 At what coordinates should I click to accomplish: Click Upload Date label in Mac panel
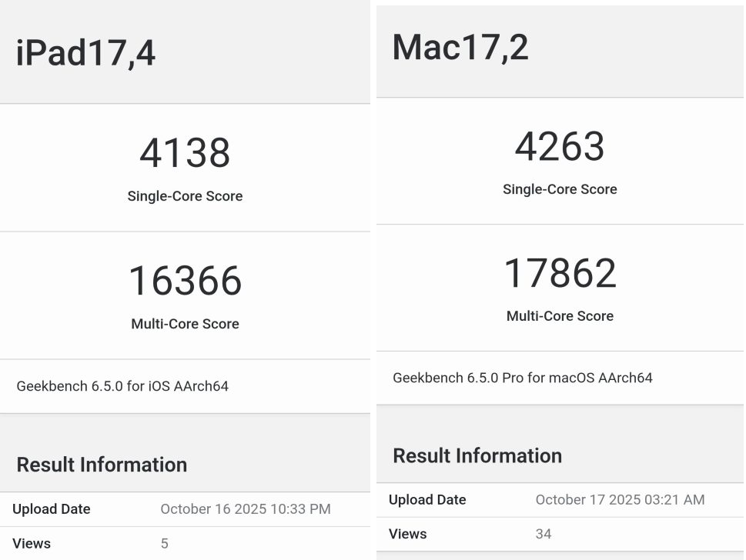427,500
